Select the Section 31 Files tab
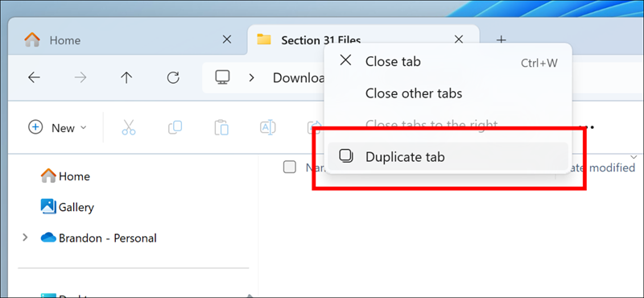 coord(364,40)
